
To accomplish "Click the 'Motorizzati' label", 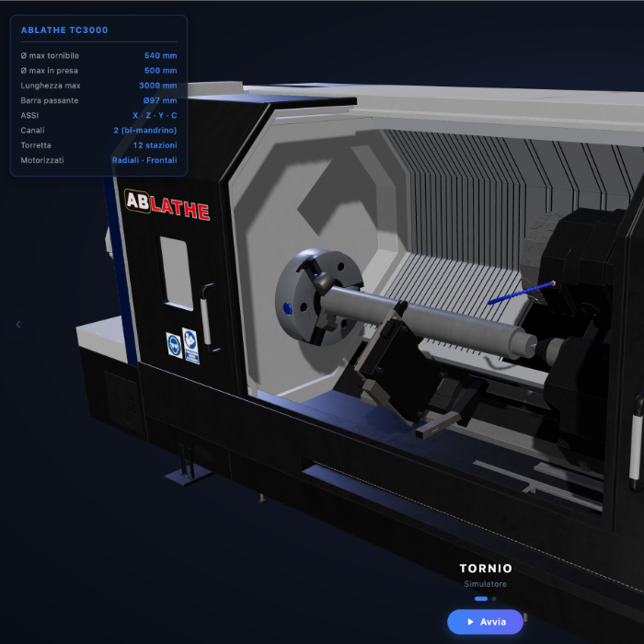I will [42, 160].
